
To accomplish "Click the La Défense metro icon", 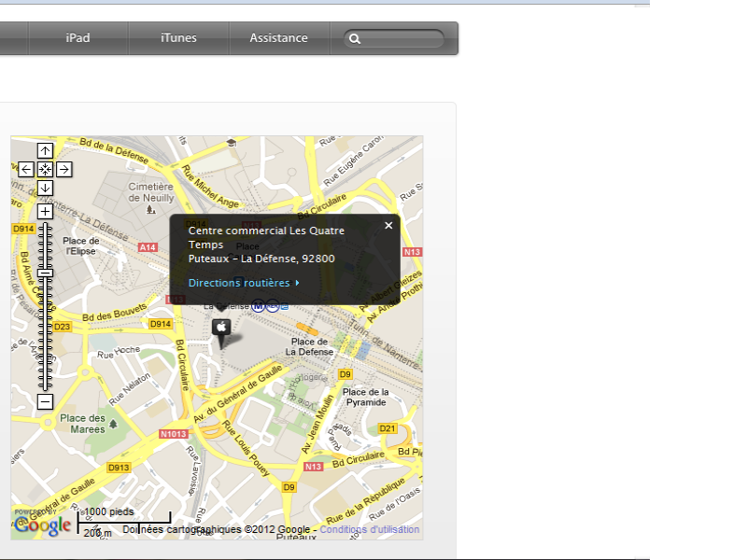I will [x=258, y=306].
